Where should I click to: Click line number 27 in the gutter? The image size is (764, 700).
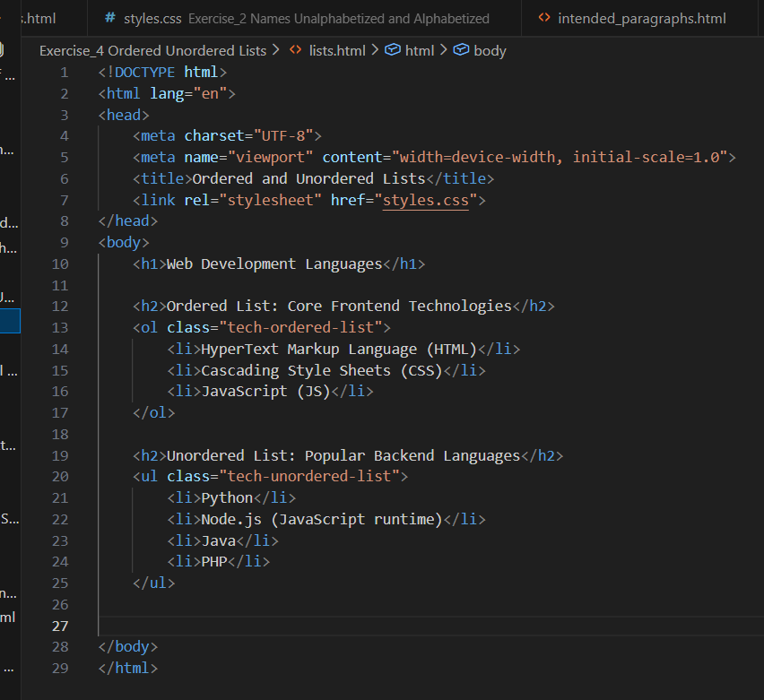tap(60, 626)
